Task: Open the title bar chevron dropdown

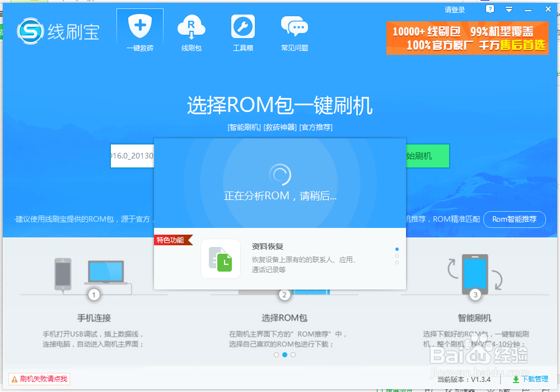Action: click(x=508, y=9)
